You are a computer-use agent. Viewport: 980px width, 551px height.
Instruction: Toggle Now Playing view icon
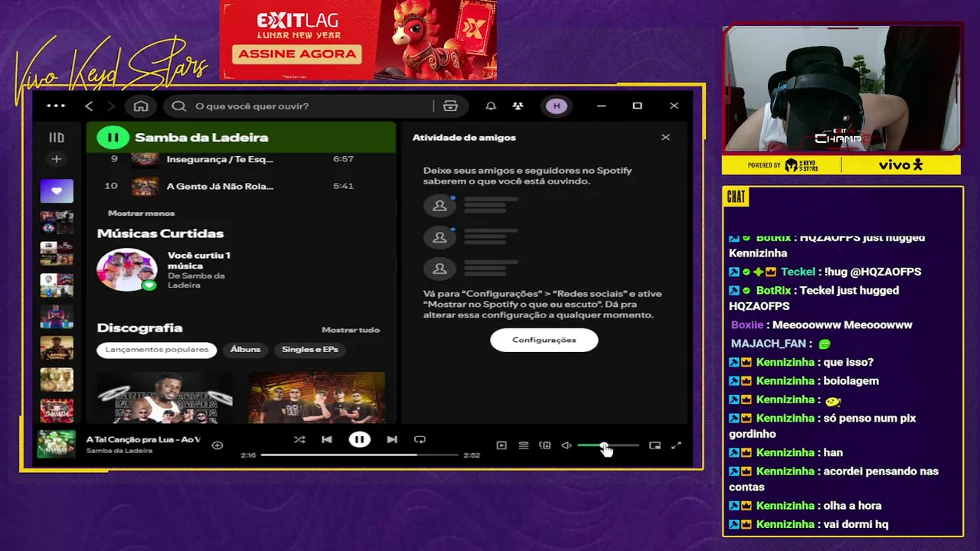coord(501,445)
